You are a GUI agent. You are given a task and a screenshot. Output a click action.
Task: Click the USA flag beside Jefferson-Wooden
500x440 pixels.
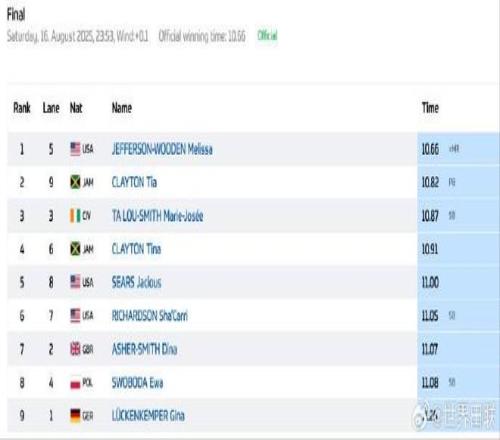[75, 149]
